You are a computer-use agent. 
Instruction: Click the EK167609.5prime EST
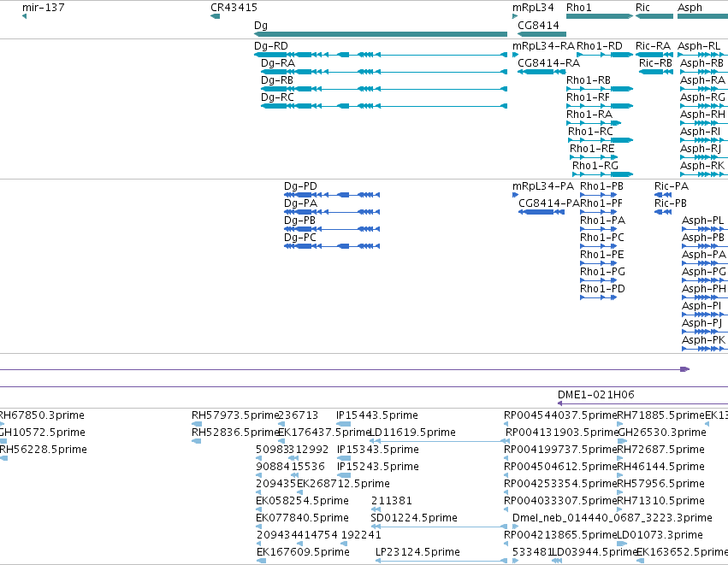(x=262, y=562)
